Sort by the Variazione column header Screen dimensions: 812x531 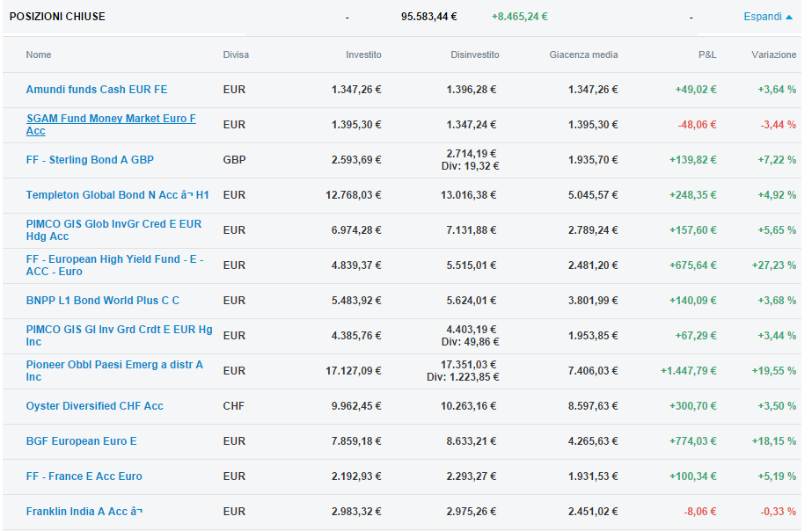[x=773, y=55]
